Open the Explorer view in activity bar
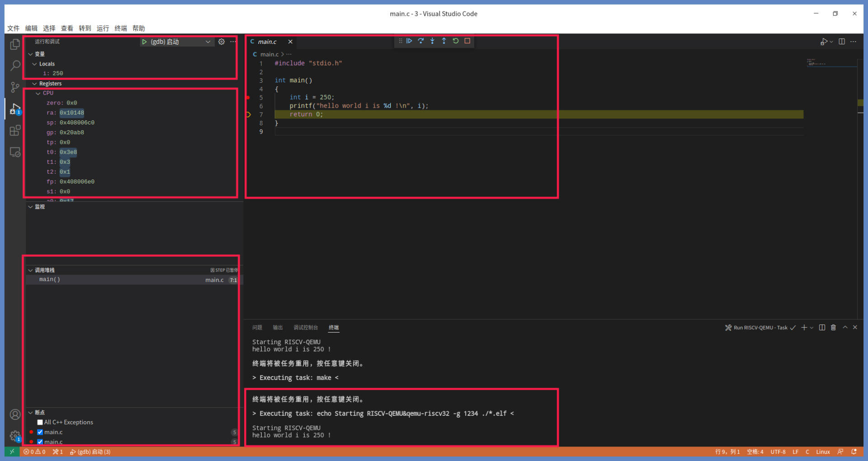 point(15,44)
